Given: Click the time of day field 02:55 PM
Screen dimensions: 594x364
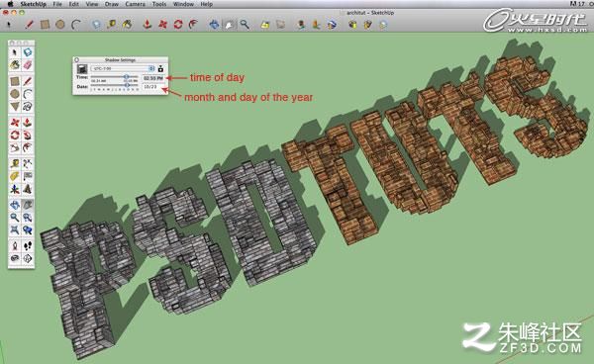Looking at the screenshot, I should [x=153, y=78].
